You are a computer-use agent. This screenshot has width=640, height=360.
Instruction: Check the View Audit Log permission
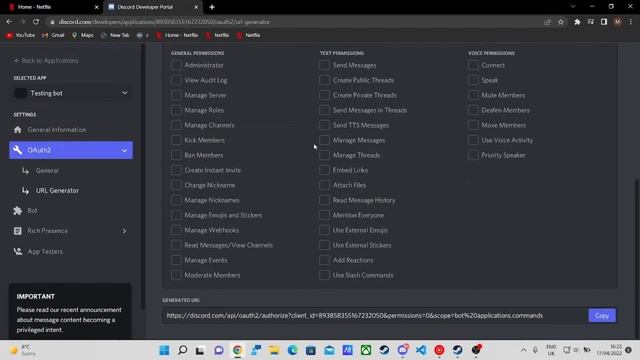176,80
